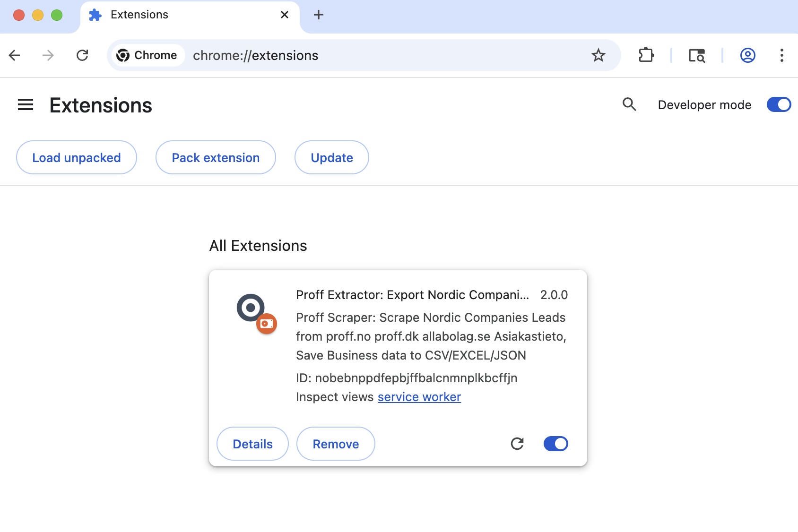798x532 pixels.
Task: Open the extensions search magnifier
Action: point(629,104)
